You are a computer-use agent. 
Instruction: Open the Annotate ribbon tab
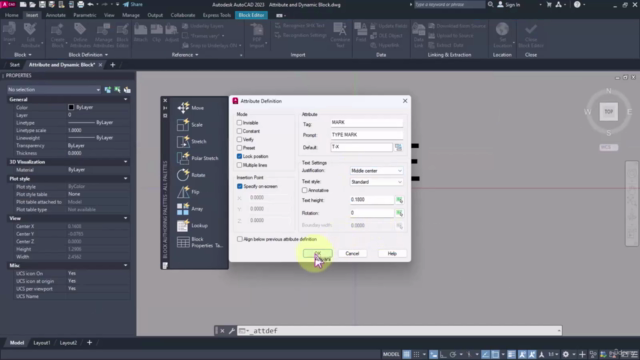point(56,15)
